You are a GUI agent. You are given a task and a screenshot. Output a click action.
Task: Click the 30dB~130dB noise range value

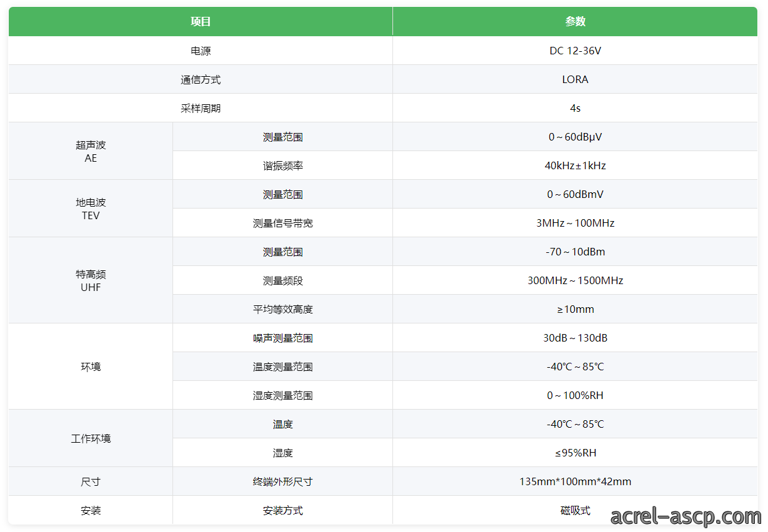point(575,338)
